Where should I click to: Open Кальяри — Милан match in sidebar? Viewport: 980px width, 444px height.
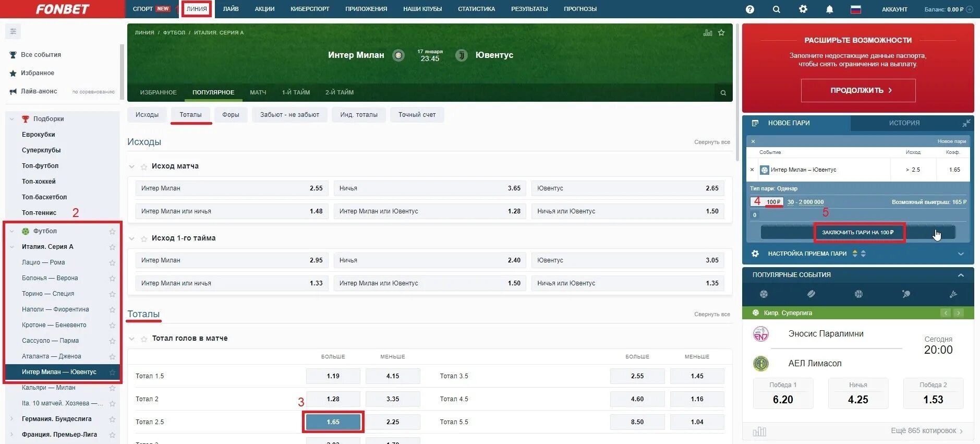(x=49, y=388)
